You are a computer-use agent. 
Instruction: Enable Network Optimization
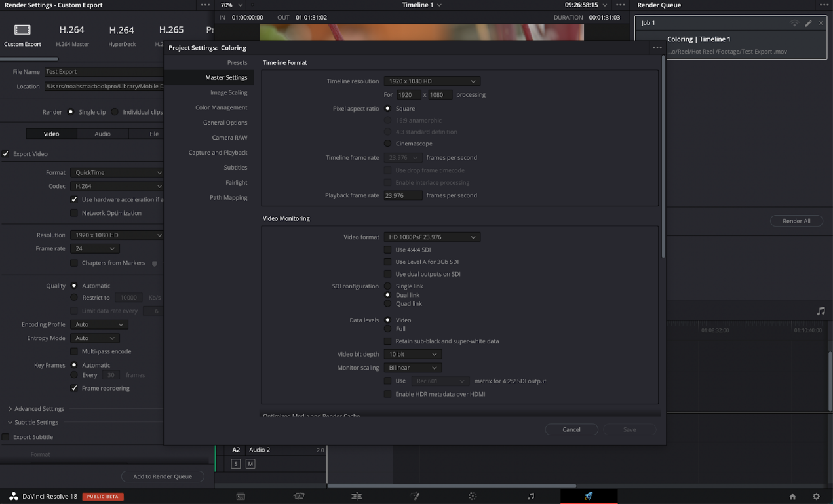pyautogui.click(x=75, y=213)
